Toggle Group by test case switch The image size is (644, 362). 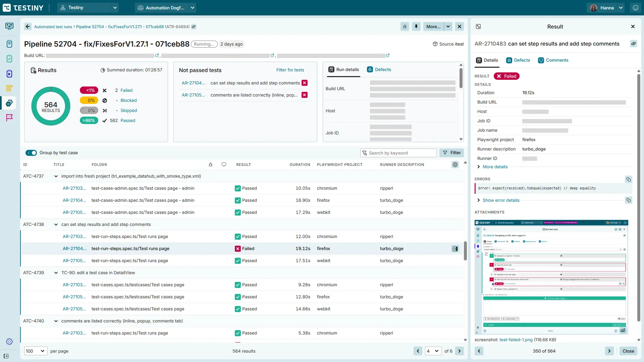(31, 153)
